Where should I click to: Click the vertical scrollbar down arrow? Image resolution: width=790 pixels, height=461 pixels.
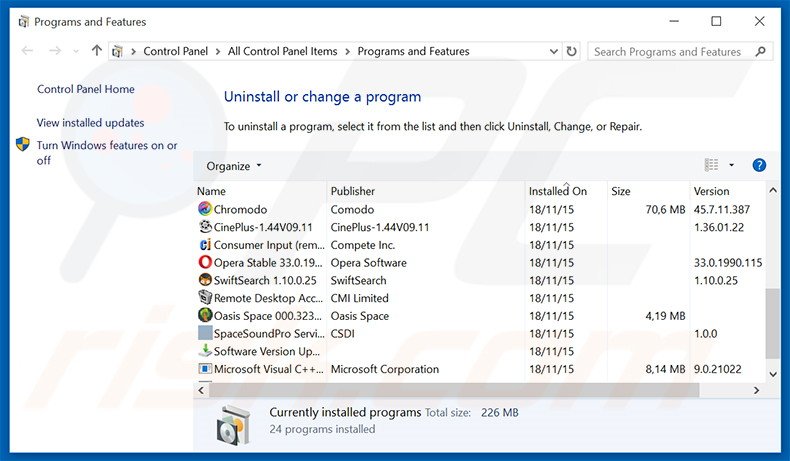coord(772,374)
